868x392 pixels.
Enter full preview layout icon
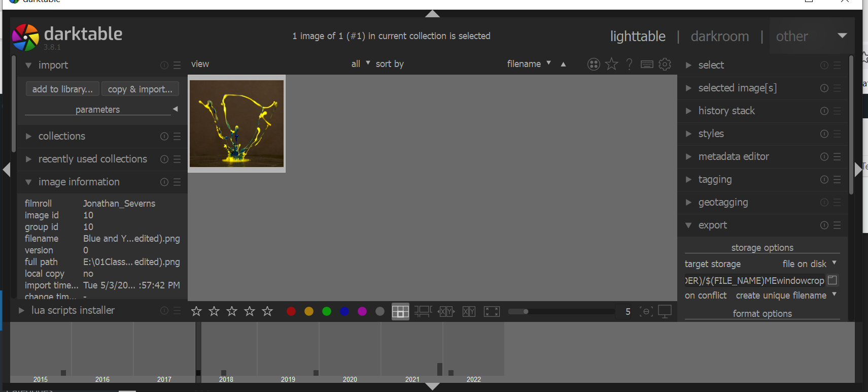point(492,311)
